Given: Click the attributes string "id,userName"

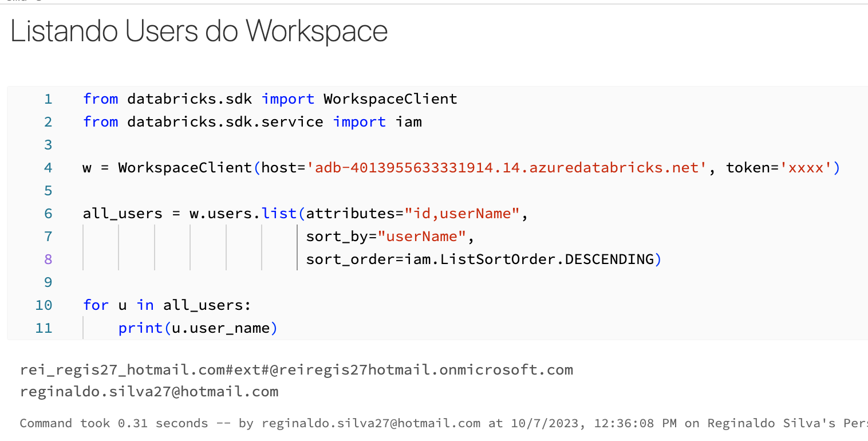Looking at the screenshot, I should point(462,214).
